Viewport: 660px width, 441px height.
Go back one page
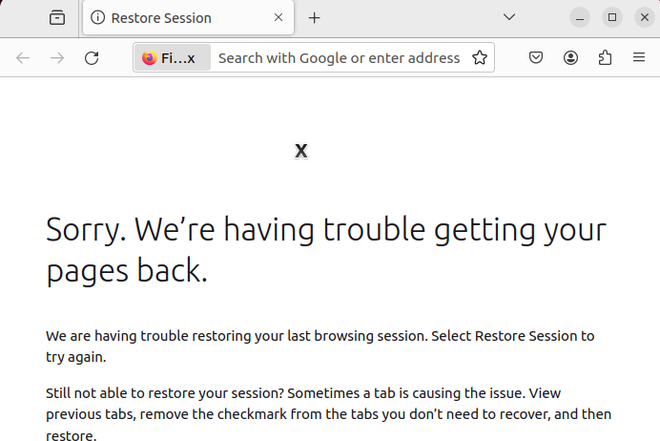tap(23, 58)
